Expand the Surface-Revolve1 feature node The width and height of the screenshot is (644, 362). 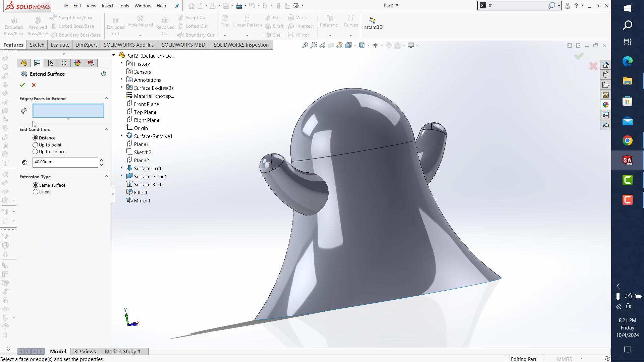[x=121, y=136]
